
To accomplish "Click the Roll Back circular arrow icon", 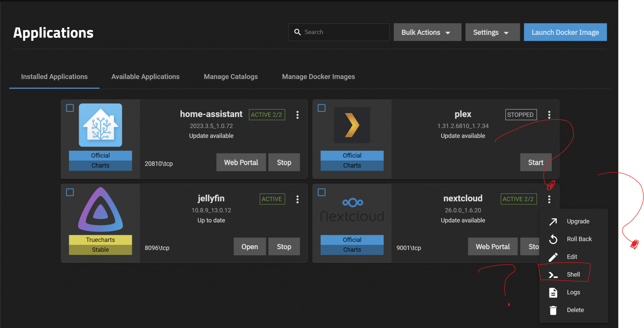I will tap(553, 239).
